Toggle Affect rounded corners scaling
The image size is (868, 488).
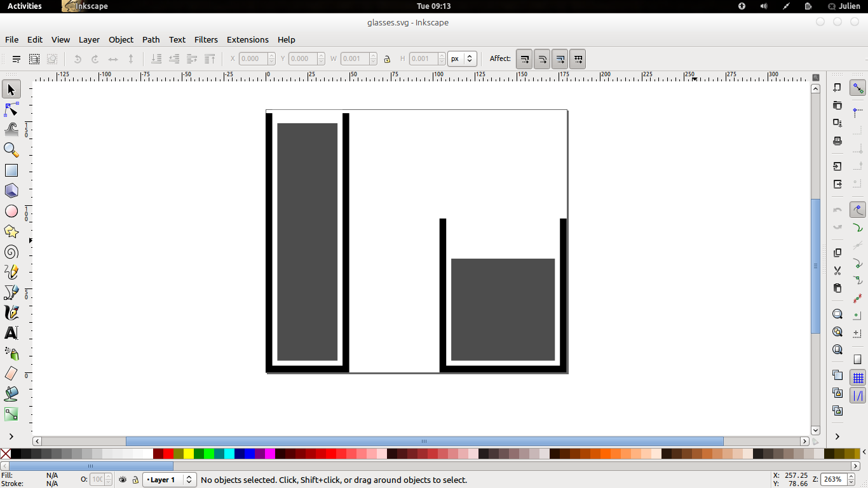pos(542,59)
